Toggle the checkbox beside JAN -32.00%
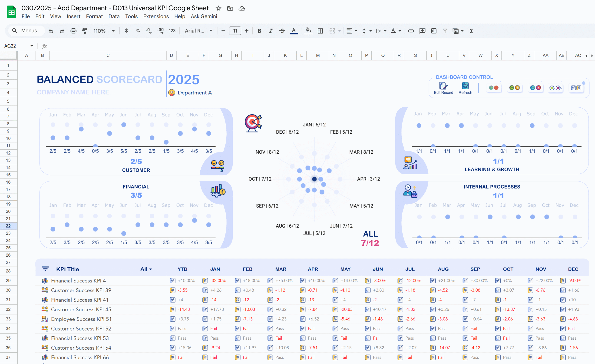595x364 pixels. pyautogui.click(x=205, y=280)
